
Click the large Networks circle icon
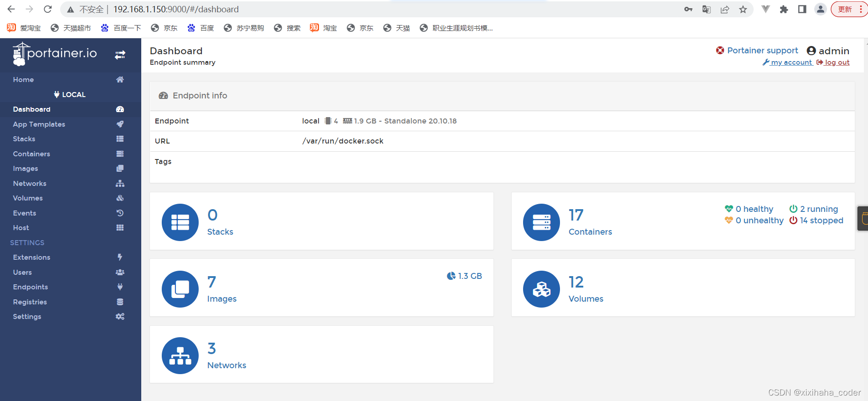click(x=180, y=355)
